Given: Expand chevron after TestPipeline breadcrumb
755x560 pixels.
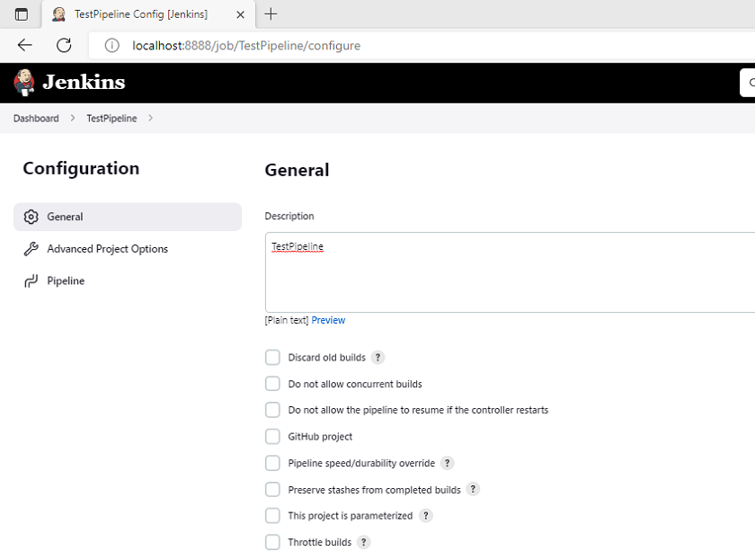Looking at the screenshot, I should pyautogui.click(x=150, y=118).
